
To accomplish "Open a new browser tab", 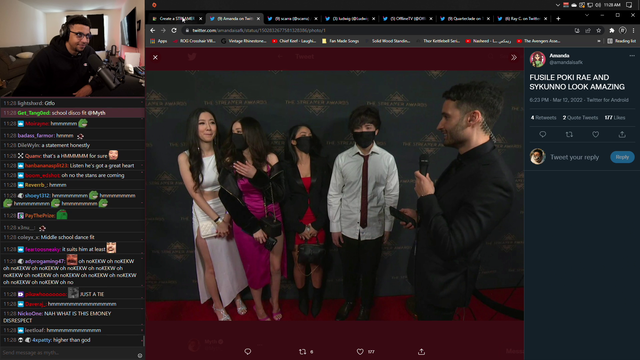I will (558, 19).
